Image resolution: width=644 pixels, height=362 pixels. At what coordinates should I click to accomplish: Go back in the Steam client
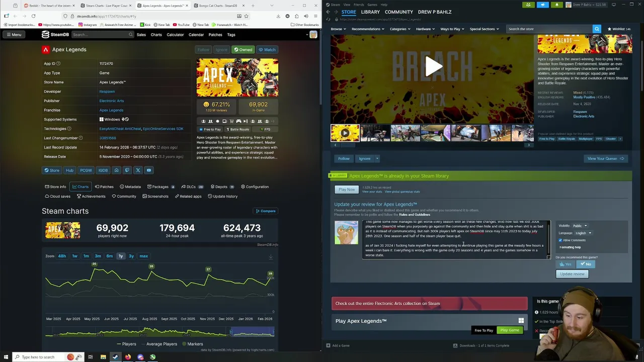(x=328, y=12)
